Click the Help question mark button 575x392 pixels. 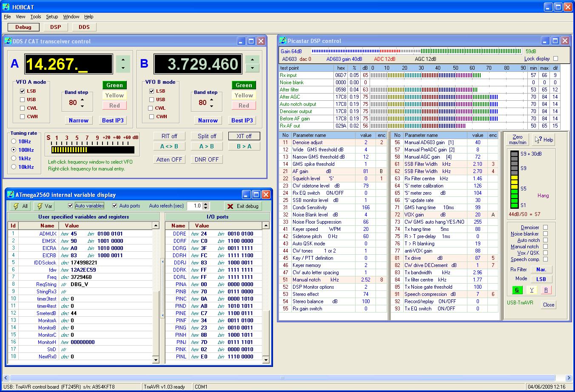tap(544, 139)
